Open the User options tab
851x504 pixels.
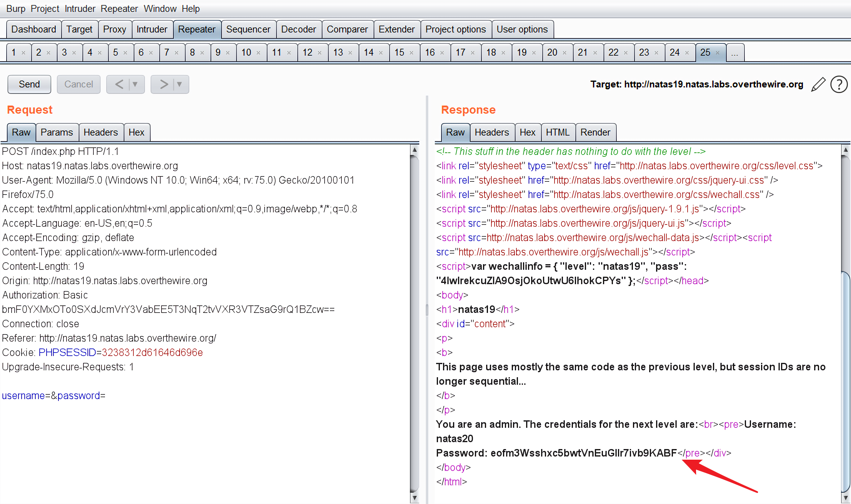(x=522, y=30)
